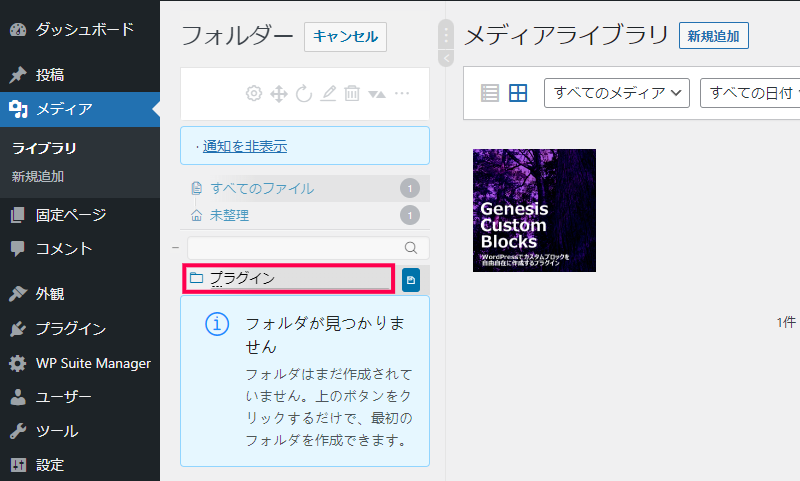
Task: Click the すべてのファイル count badge
Action: (x=410, y=188)
